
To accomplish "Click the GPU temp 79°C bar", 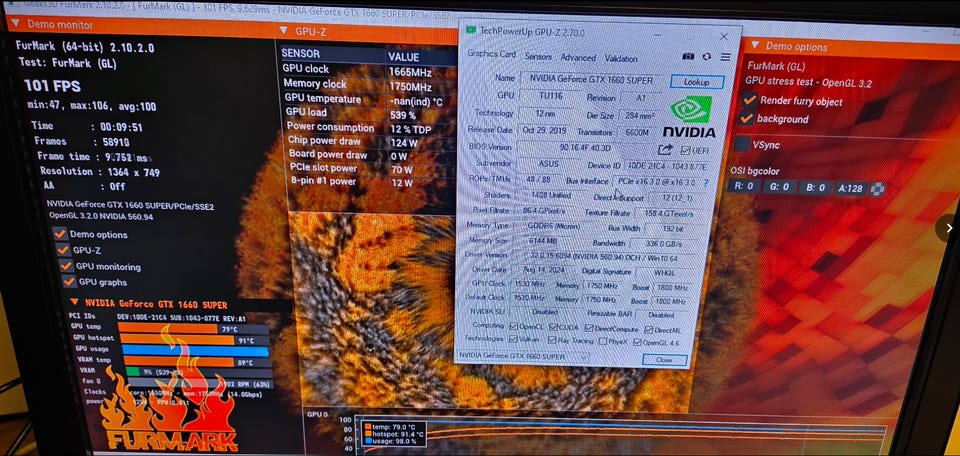I will point(193,329).
